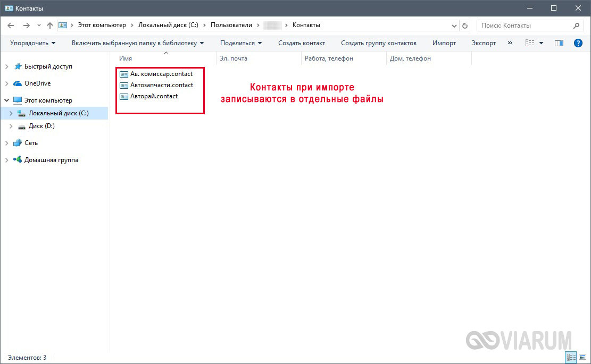Click the Up one level arrow
The width and height of the screenshot is (591, 364).
coord(50,26)
